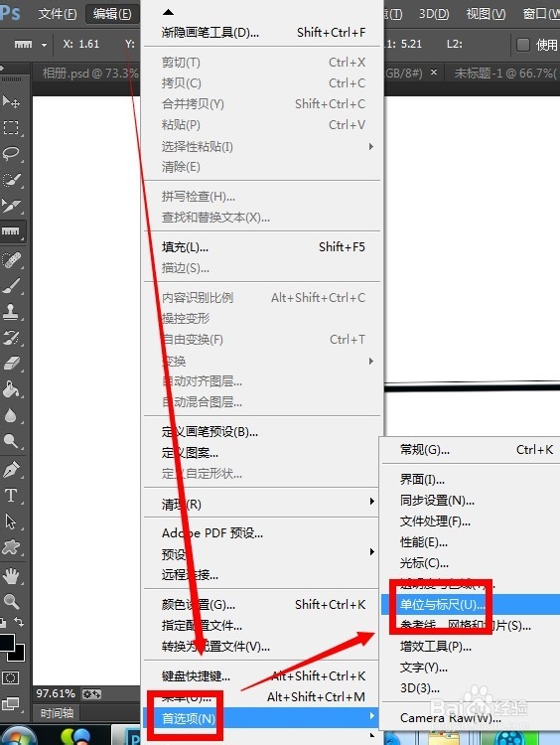Screen dimensions: 560x745
Task: Select the Healing Brush tool
Action: click(x=11, y=260)
